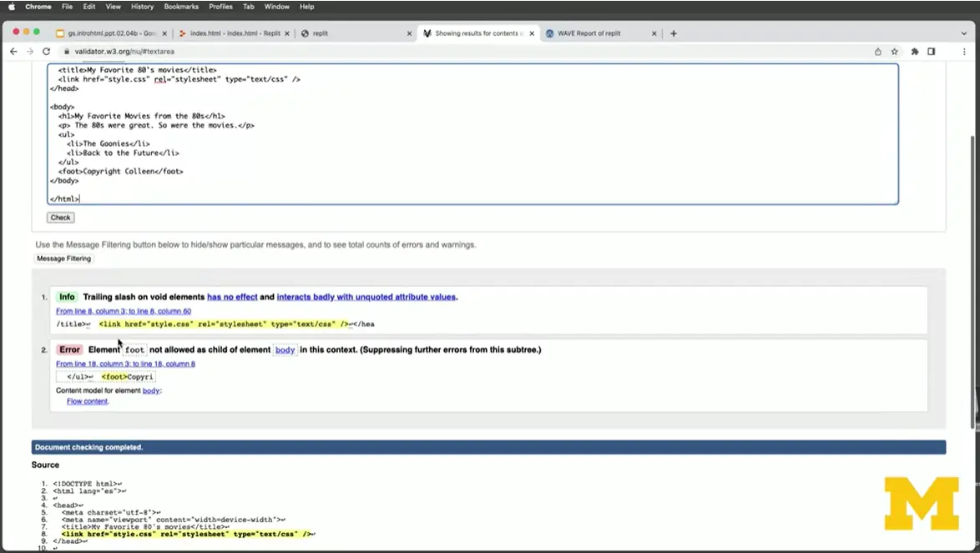Reload the validator page
The width and height of the screenshot is (980, 553).
(x=47, y=51)
